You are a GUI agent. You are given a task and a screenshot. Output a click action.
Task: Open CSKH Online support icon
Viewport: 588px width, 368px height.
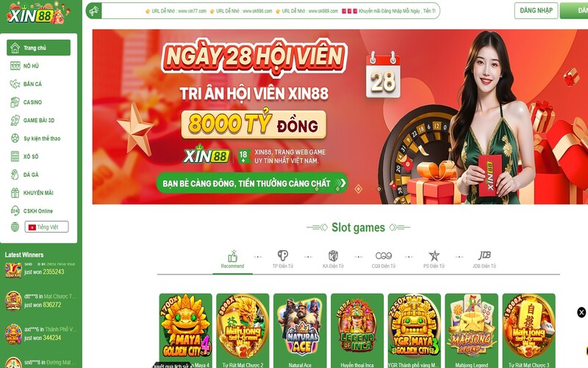coord(15,210)
